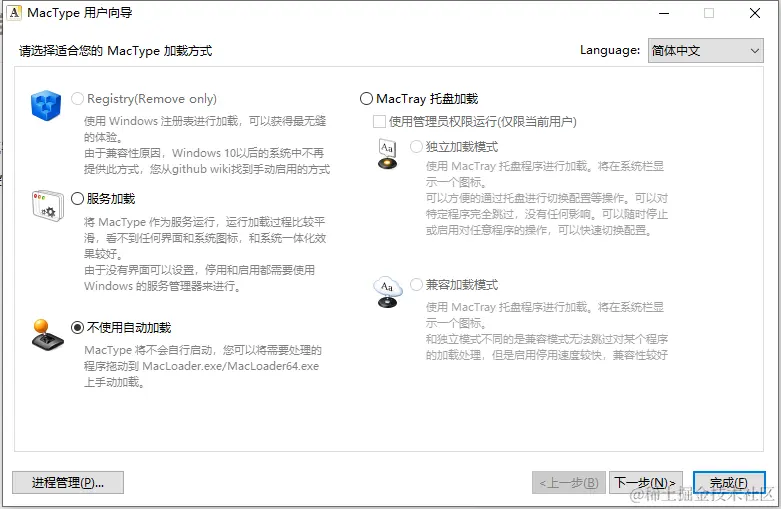The height and width of the screenshot is (509, 781).
Task: Click the compatibility mode cloud icon
Action: [x=388, y=292]
